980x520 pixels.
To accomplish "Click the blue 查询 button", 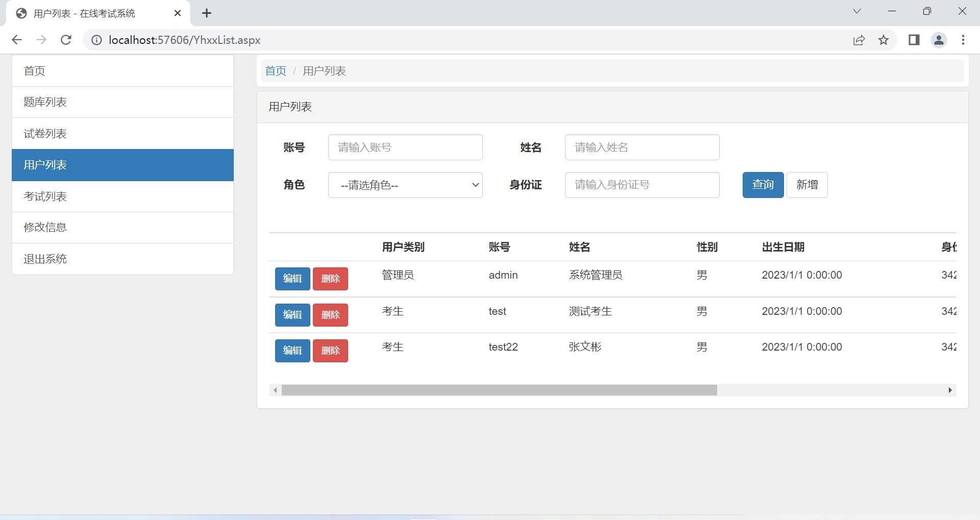I will coord(763,185).
